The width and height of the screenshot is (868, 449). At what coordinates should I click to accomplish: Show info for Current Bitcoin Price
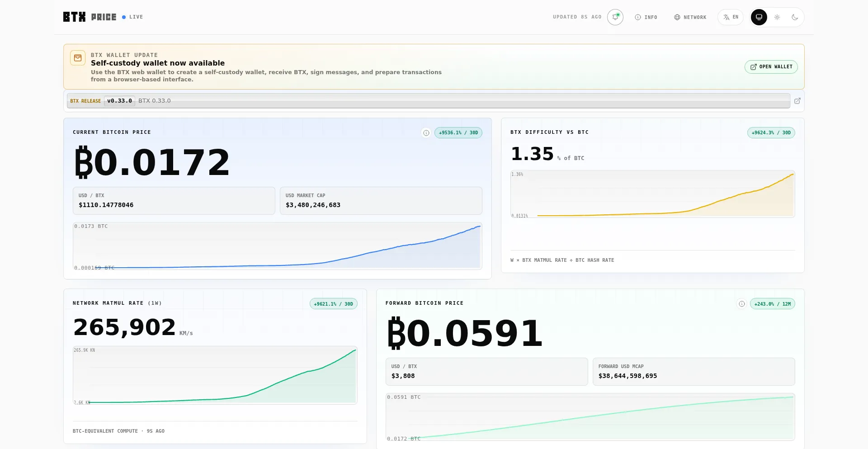tap(426, 133)
